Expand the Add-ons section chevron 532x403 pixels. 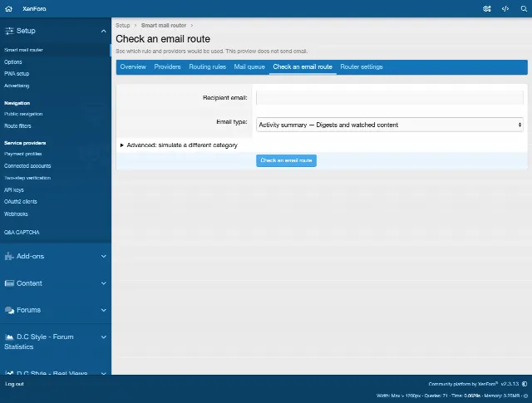pos(103,257)
